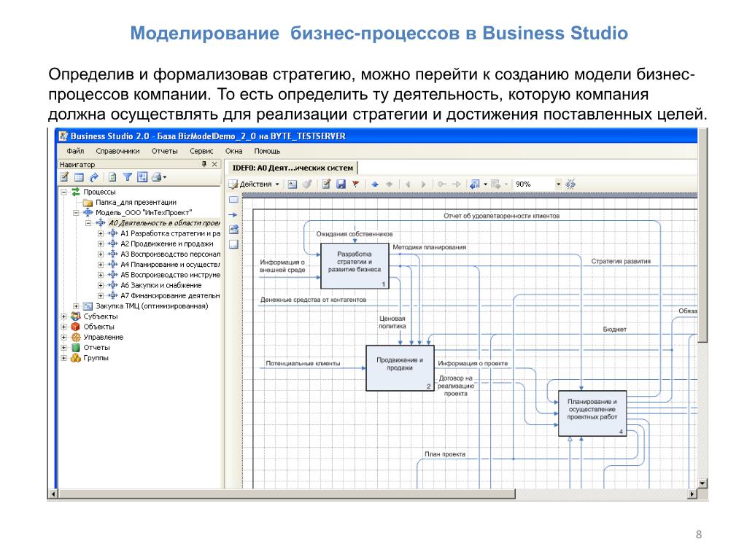Expand the A1 Разработка стратегии node
747x560 pixels.
pyautogui.click(x=101, y=234)
